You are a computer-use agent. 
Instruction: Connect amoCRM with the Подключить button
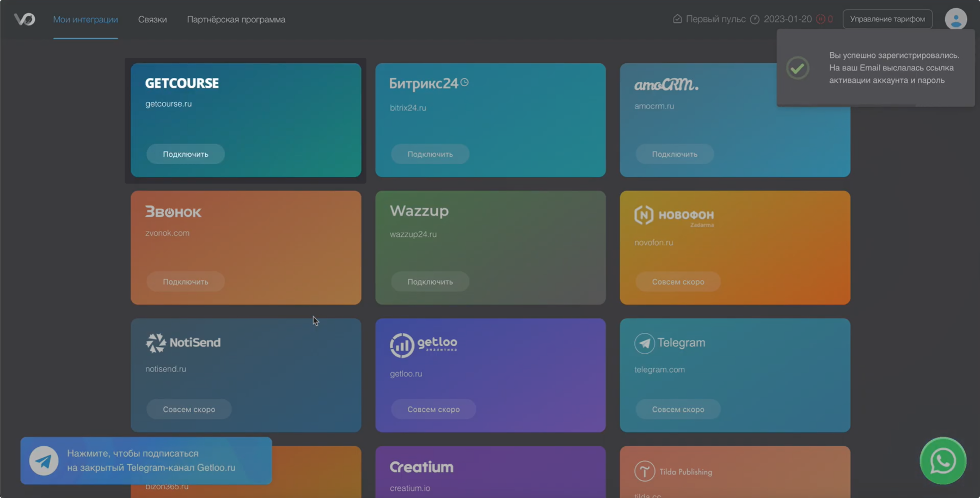pyautogui.click(x=675, y=154)
